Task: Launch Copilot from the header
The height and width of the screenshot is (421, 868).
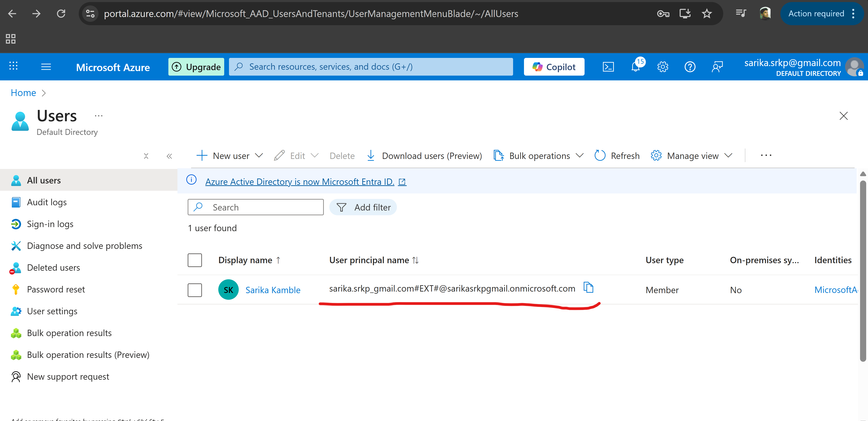Action: 554,67
